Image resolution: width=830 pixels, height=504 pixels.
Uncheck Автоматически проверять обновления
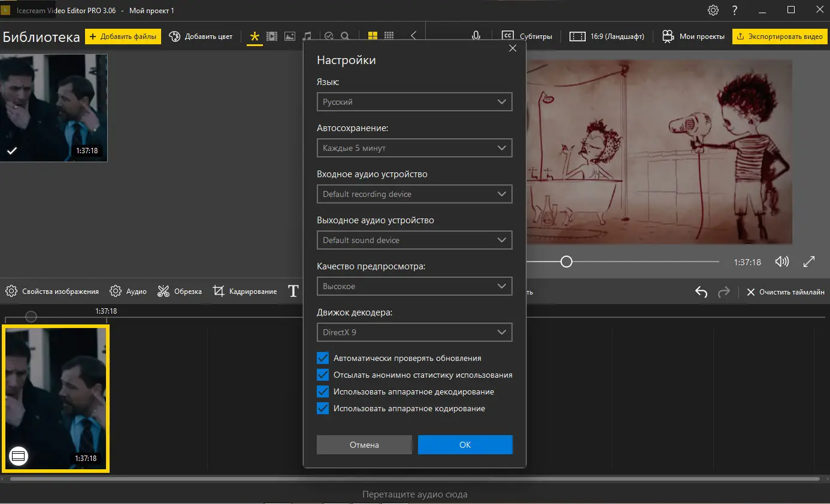pos(323,358)
